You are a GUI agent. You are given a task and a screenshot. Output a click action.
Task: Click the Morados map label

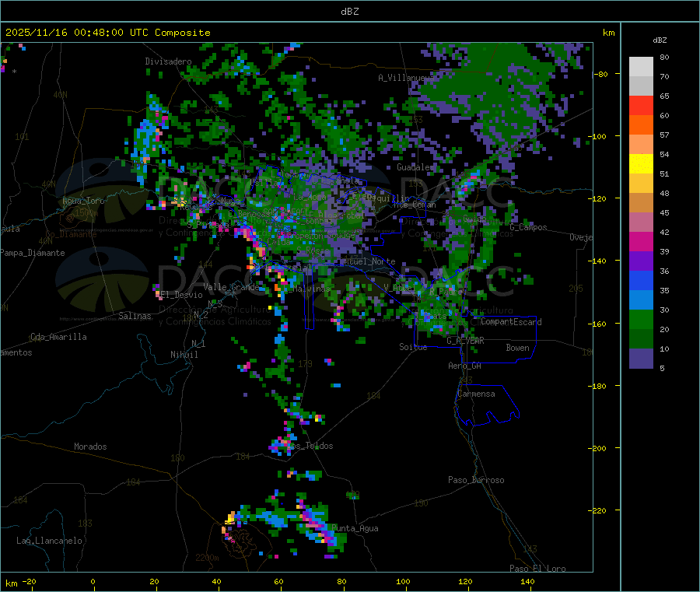(x=90, y=447)
